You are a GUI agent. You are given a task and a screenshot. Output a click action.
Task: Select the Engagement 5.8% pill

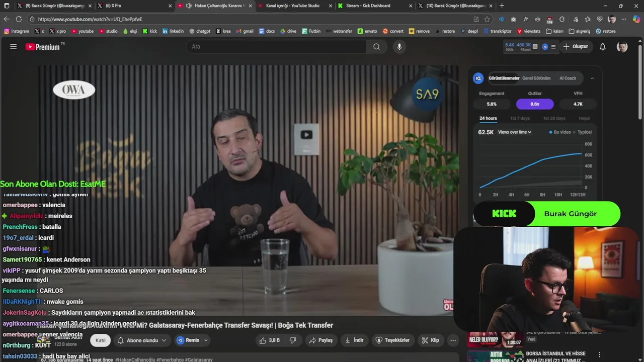point(492,104)
